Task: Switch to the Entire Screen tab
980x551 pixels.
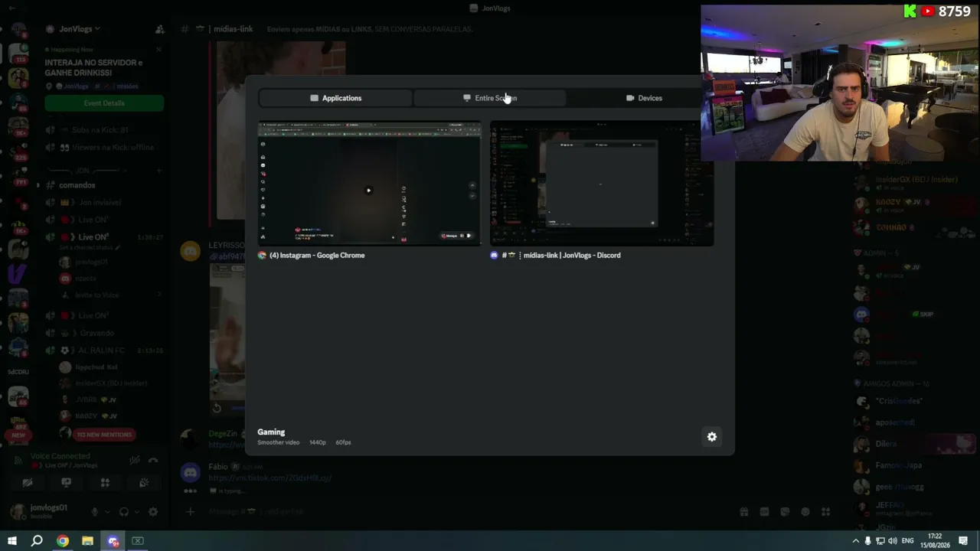Action: (490, 98)
